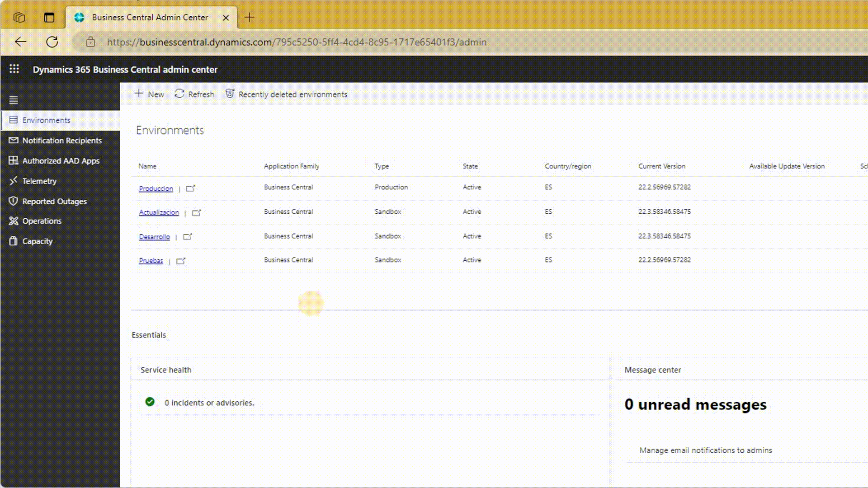Select Telemetry in the sidebar
This screenshot has width=868, height=488.
pyautogui.click(x=39, y=181)
